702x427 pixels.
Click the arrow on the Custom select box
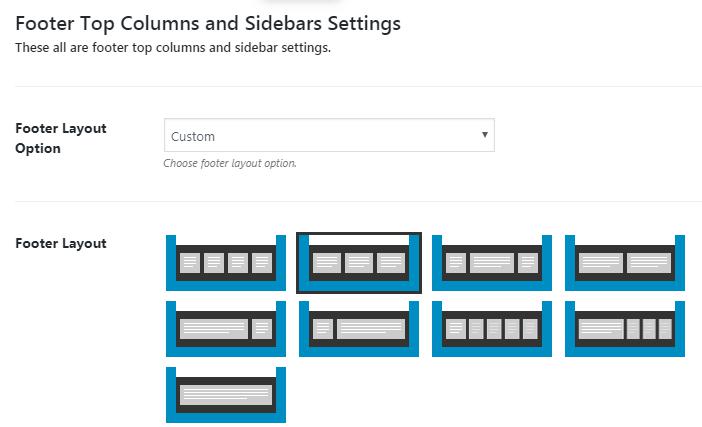(x=484, y=135)
